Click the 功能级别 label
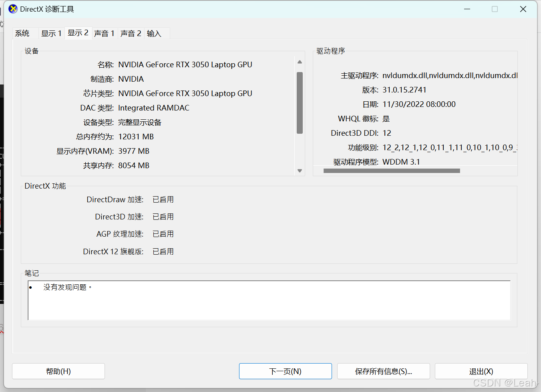This screenshot has width=541, height=392. [363, 147]
